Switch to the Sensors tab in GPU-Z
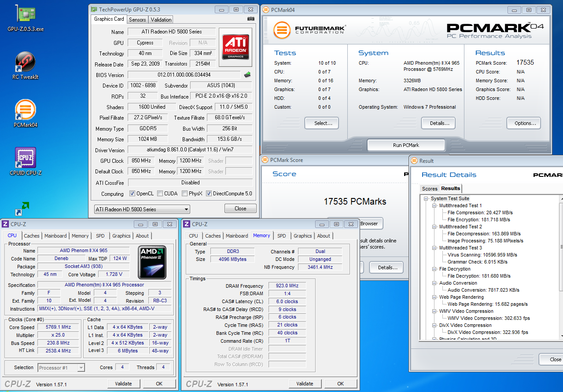 tap(137, 19)
